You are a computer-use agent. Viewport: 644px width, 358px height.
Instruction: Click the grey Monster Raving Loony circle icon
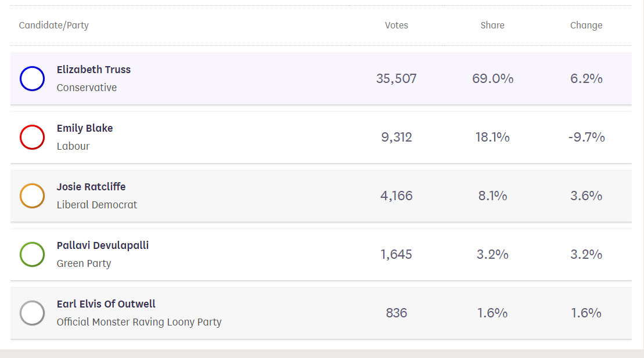(32, 313)
